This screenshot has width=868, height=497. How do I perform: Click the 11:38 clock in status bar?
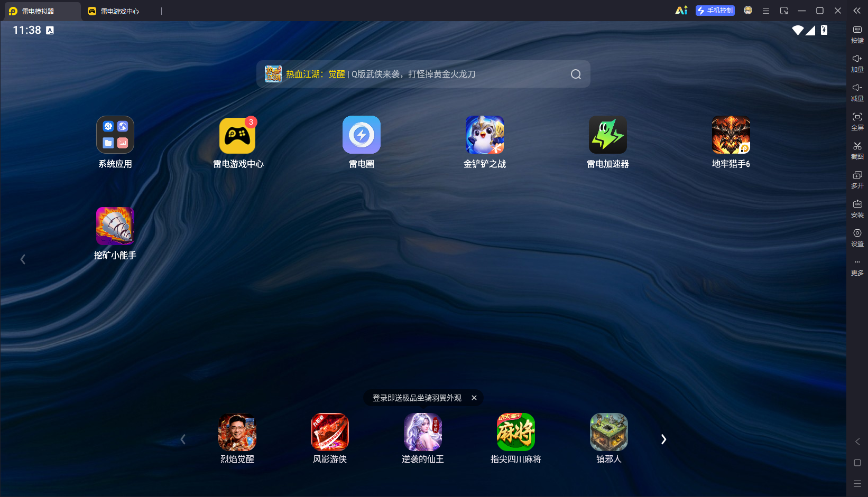pos(27,30)
